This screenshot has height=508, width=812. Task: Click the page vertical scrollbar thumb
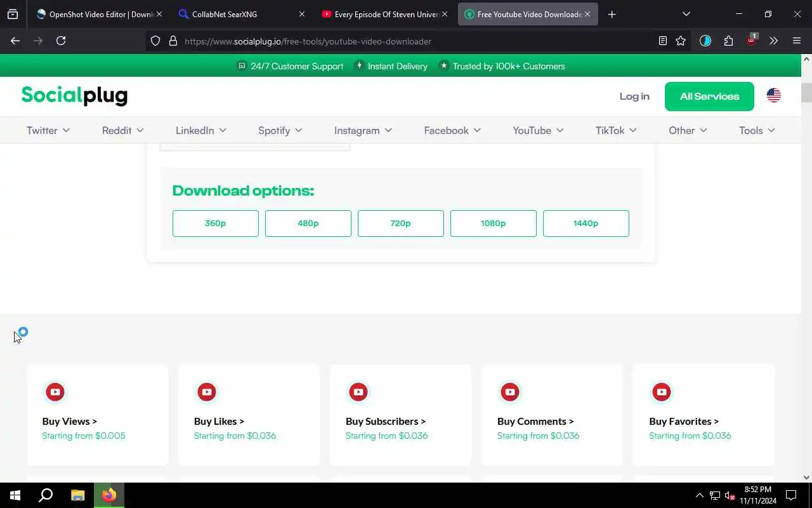[806, 92]
